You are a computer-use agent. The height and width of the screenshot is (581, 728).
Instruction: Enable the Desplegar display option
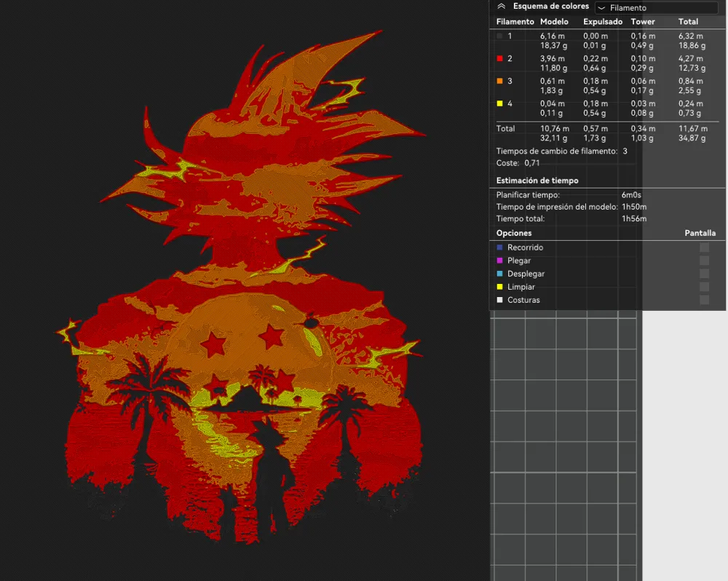click(703, 274)
